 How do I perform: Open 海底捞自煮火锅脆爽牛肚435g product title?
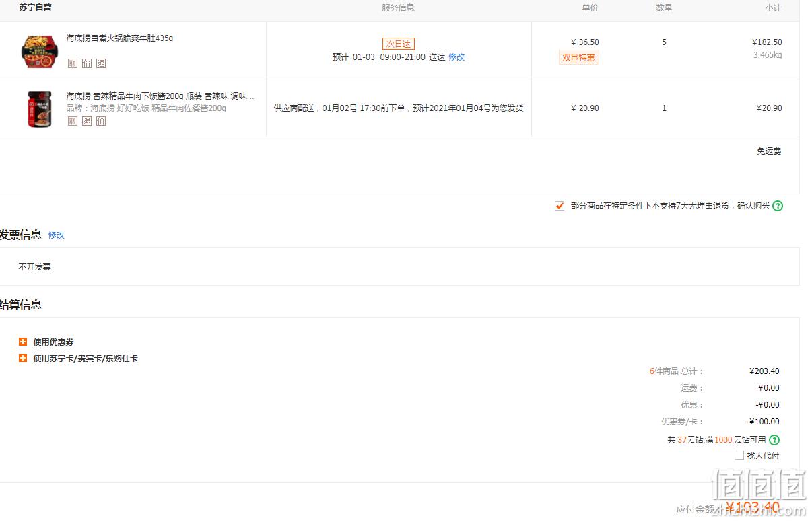tap(120, 38)
